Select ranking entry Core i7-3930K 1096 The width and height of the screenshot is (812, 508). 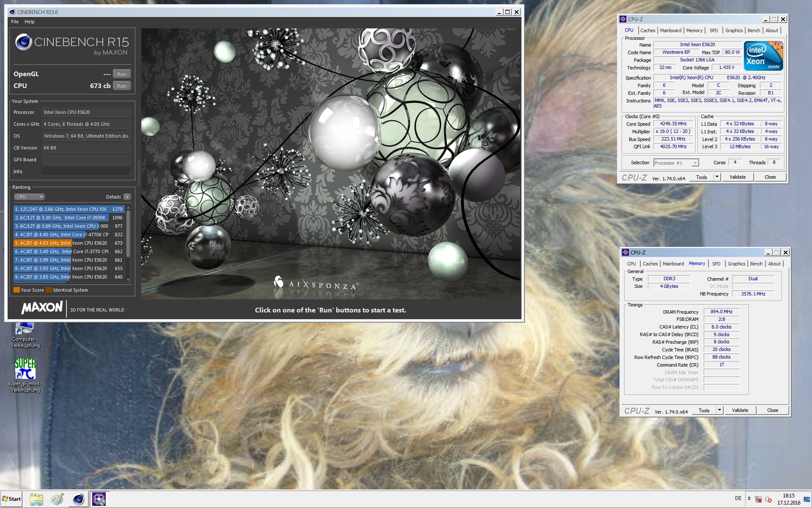click(x=69, y=218)
